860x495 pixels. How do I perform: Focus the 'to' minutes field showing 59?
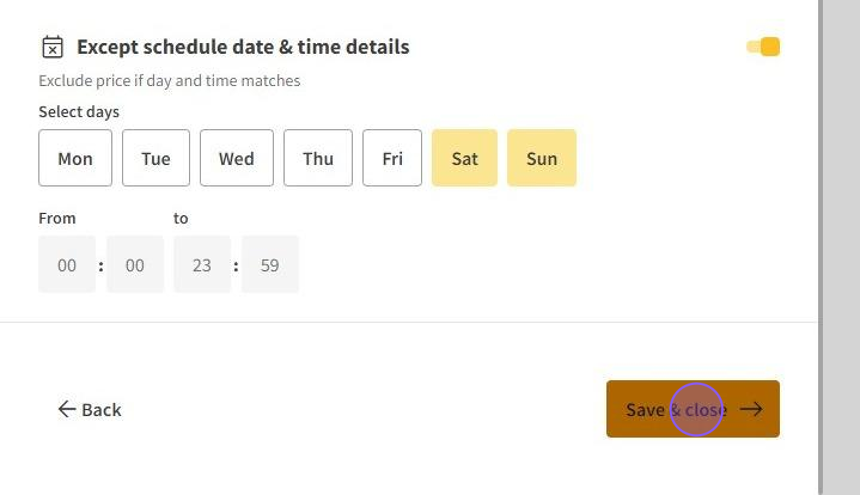[270, 265]
